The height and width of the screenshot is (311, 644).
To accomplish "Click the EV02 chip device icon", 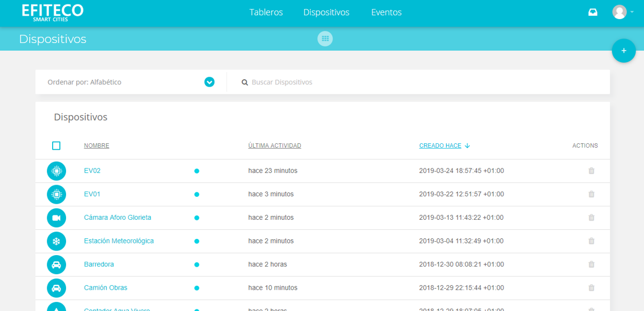I will pyautogui.click(x=56, y=171).
